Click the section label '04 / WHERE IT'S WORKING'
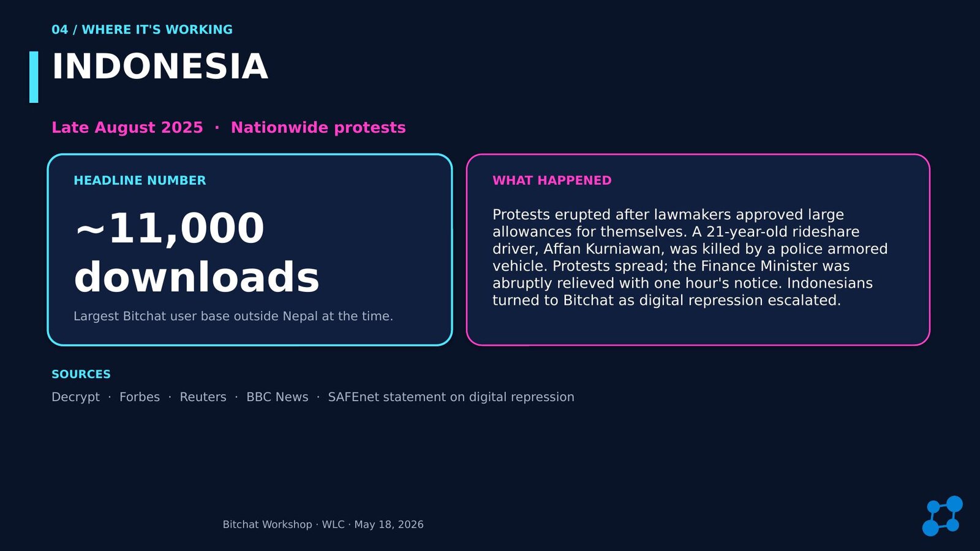Image resolution: width=980 pixels, height=551 pixels. point(142,29)
